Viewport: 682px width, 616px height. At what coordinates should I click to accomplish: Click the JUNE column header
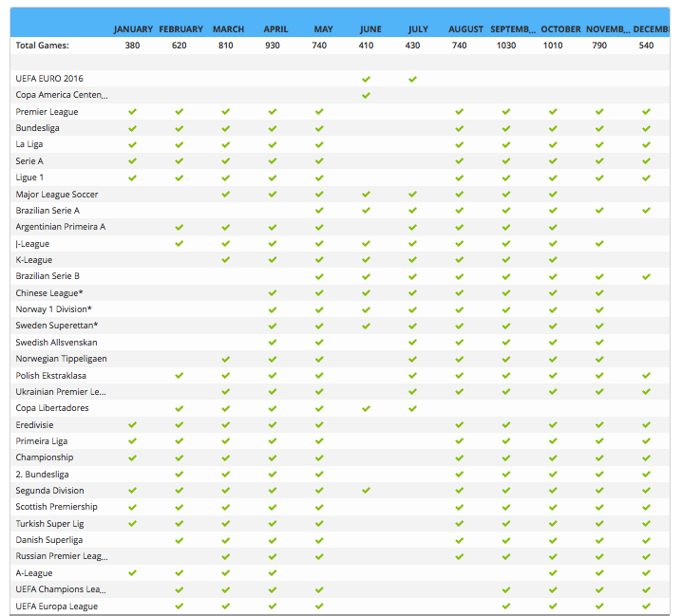pos(370,29)
